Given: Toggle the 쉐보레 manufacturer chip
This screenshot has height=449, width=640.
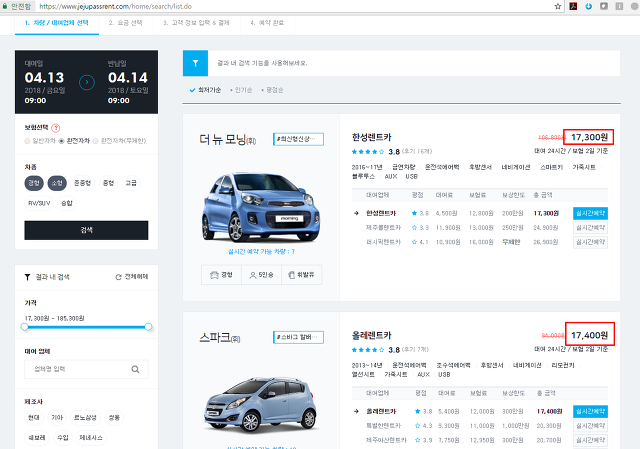Looking at the screenshot, I should point(37,438).
